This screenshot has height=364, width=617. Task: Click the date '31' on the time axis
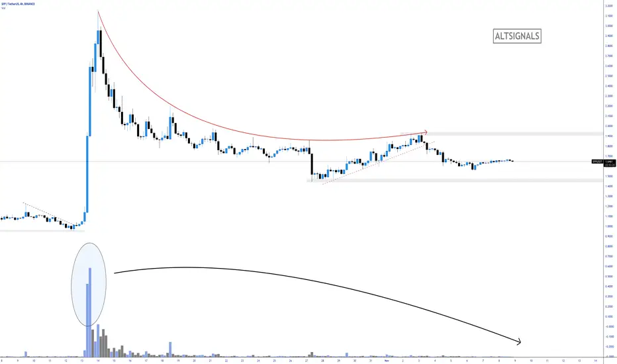(x=371, y=361)
